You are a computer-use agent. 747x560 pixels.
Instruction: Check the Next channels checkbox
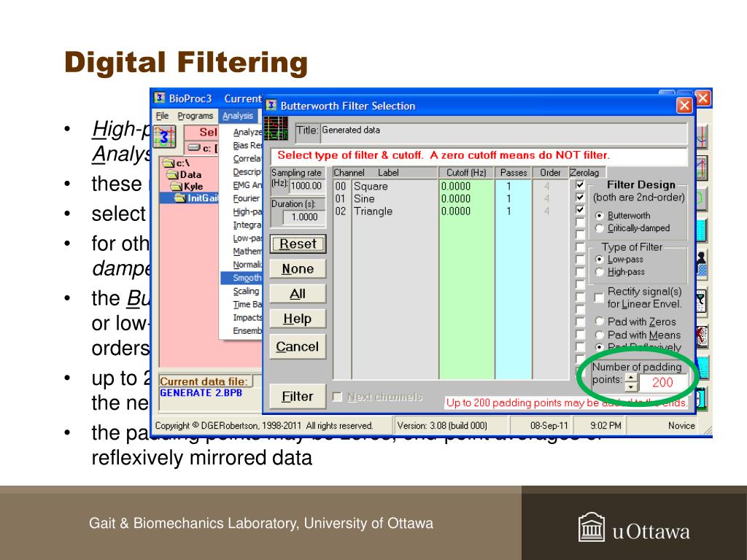pos(337,397)
